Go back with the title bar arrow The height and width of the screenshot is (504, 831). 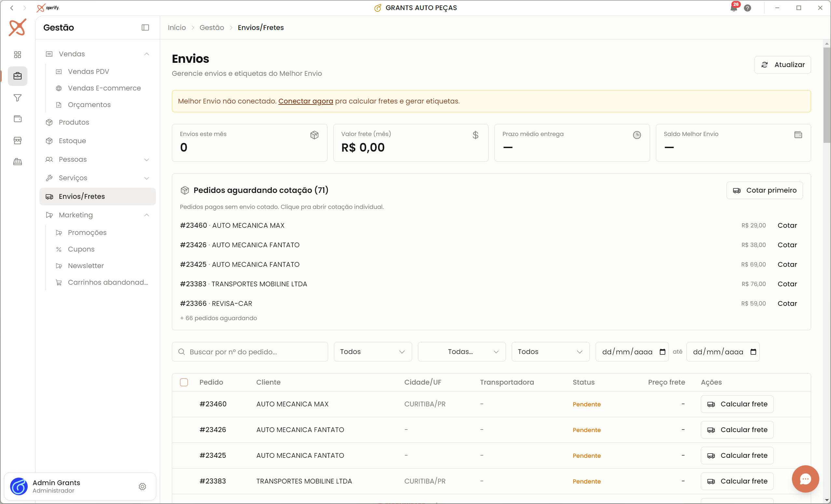pos(12,8)
